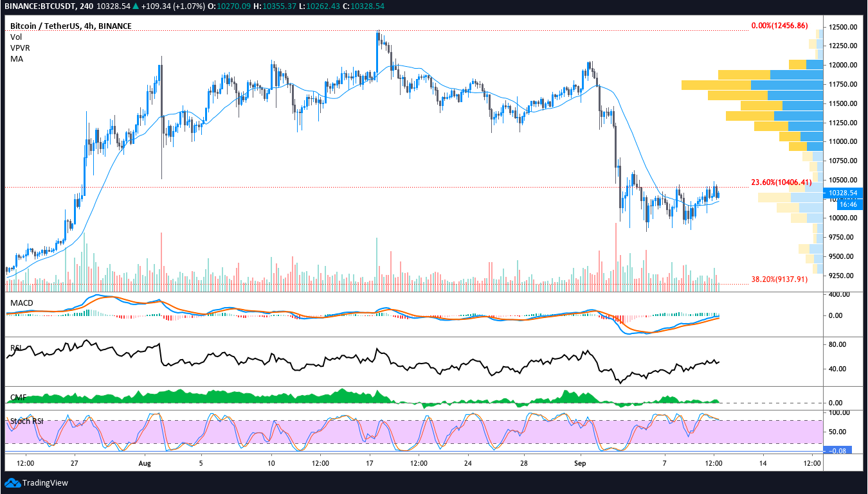Viewport: 868px width, 494px height.
Task: Click the 10750.00 price axis label
Action: click(843, 161)
